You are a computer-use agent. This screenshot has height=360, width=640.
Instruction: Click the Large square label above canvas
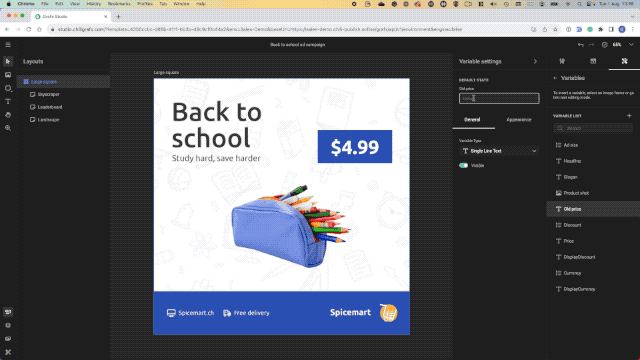(x=167, y=72)
